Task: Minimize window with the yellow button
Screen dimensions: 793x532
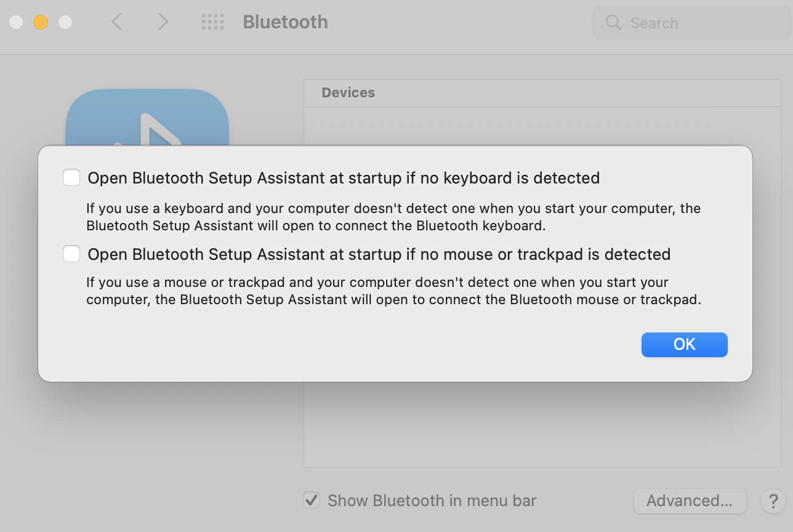Action: point(41,22)
